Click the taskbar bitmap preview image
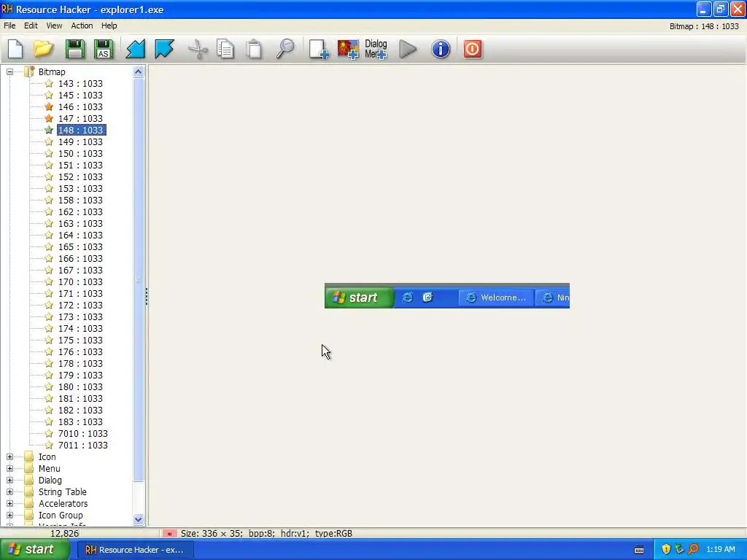The height and width of the screenshot is (560, 747). click(447, 296)
